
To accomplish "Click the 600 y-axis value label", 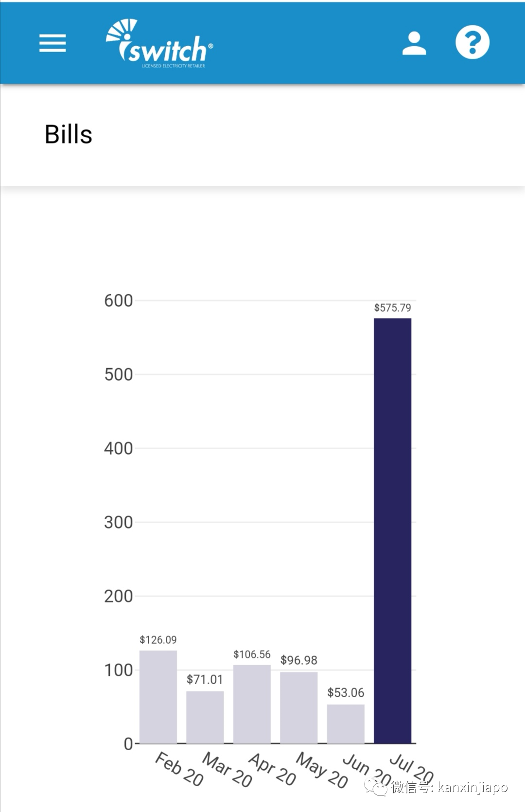I will 118,301.
